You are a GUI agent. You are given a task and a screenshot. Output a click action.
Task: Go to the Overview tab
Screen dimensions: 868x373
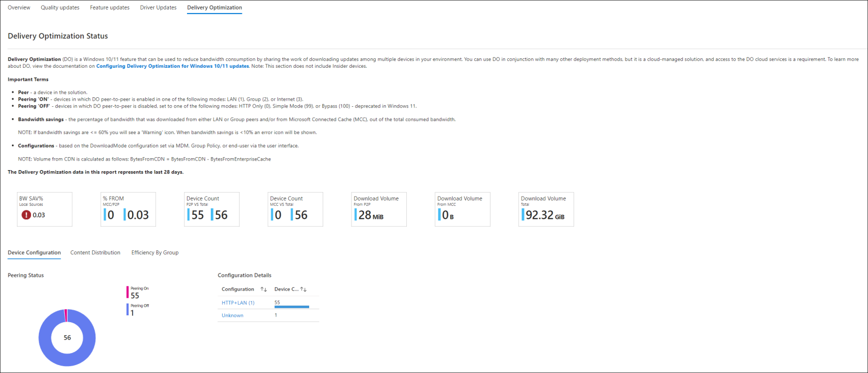point(19,7)
